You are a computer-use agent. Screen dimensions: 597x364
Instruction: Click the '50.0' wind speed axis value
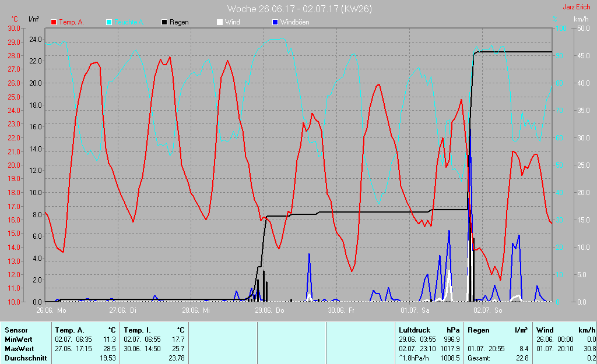coord(584,29)
